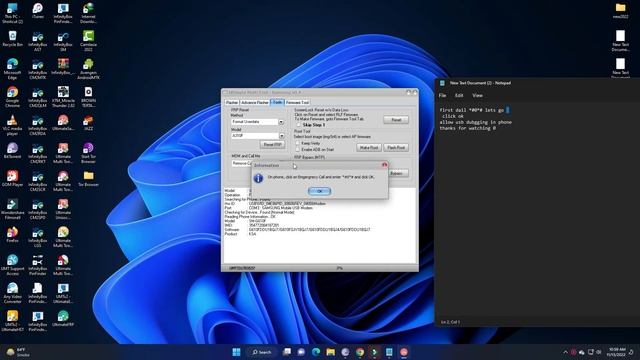Open UMT Support Access icon

click(12, 265)
